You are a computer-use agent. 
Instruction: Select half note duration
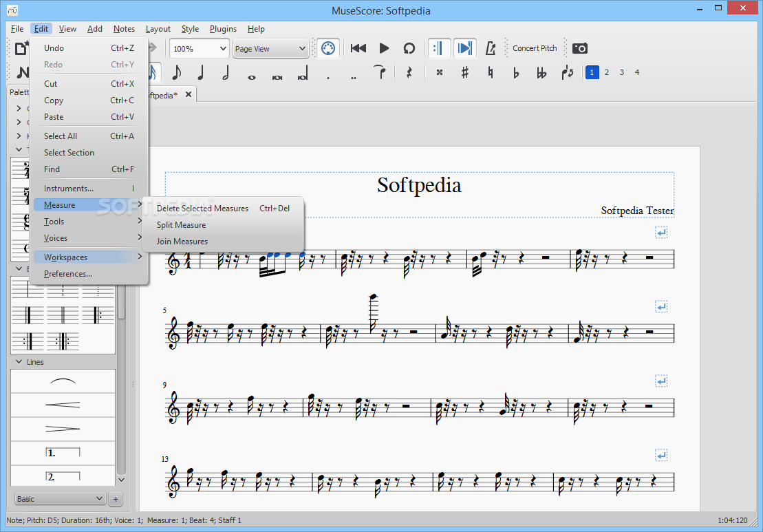pos(226,73)
